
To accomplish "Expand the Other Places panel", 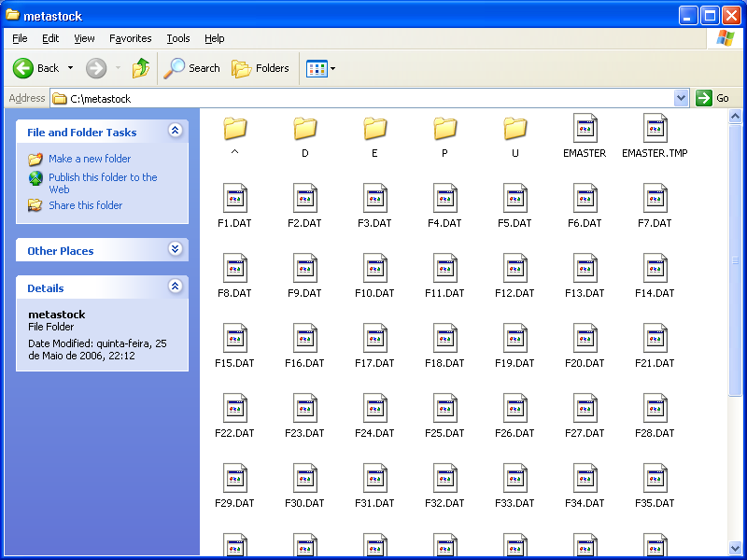I will tap(175, 249).
